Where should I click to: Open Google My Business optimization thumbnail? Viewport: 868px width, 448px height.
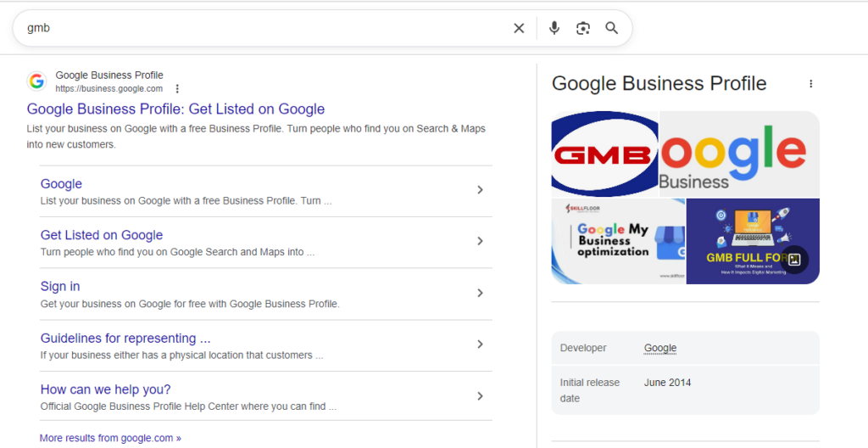pyautogui.click(x=618, y=241)
